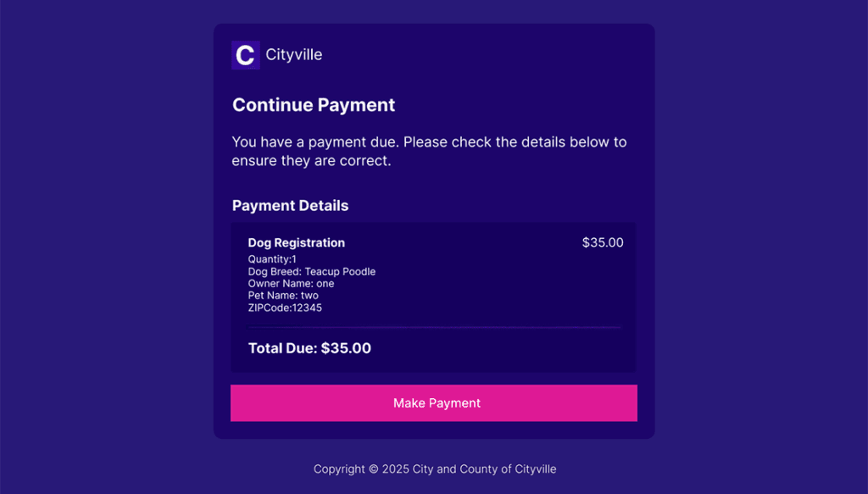Click the $35.00 item price
The image size is (868, 494).
coord(602,243)
